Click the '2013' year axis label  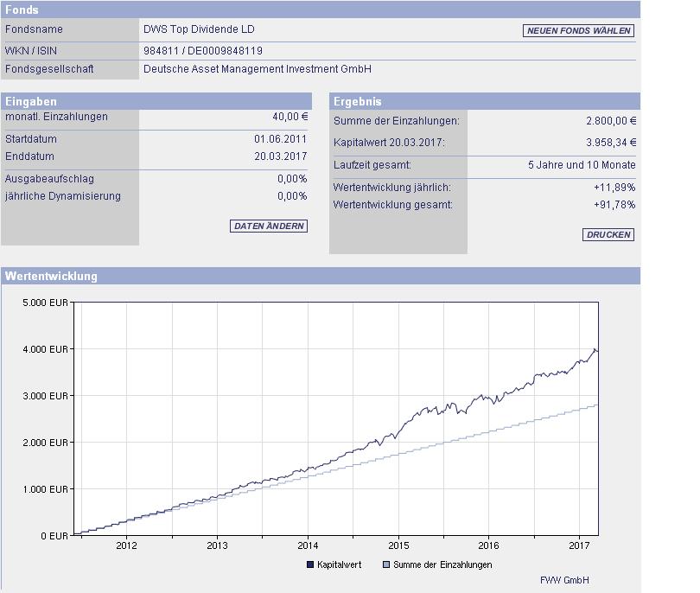217,545
